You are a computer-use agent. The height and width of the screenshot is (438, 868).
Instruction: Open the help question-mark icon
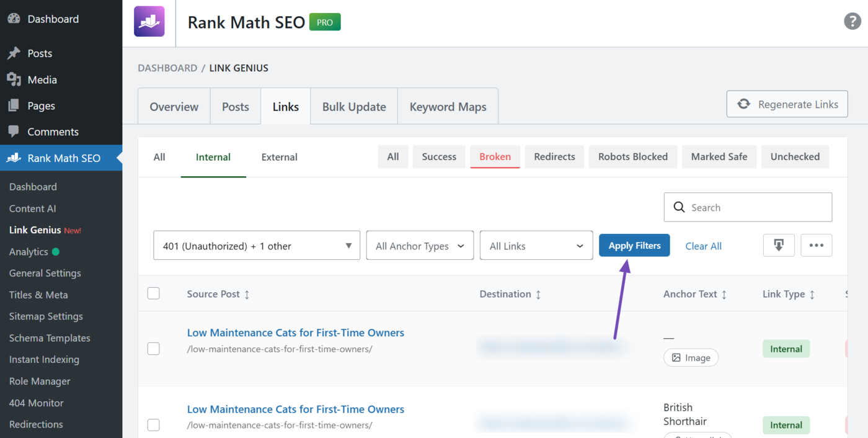tap(852, 20)
